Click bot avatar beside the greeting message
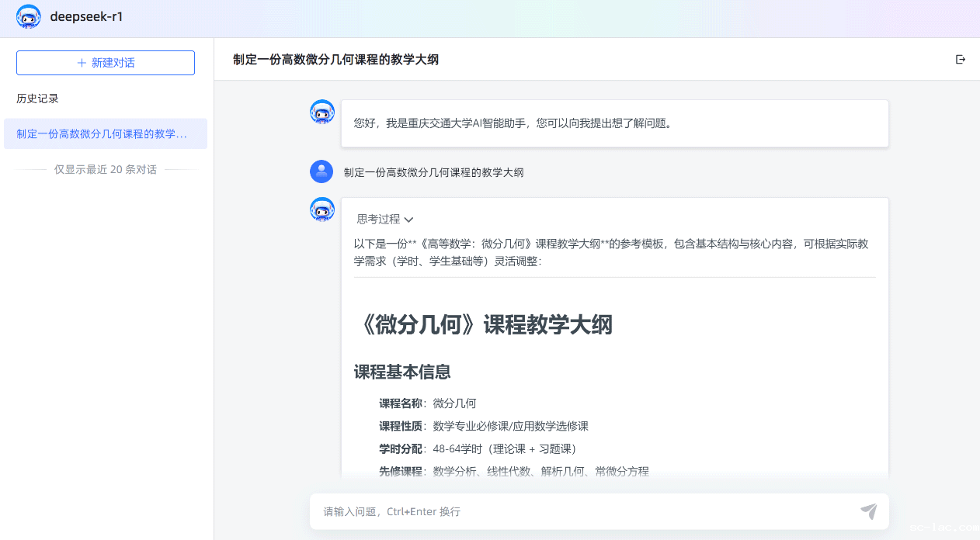 pyautogui.click(x=322, y=112)
